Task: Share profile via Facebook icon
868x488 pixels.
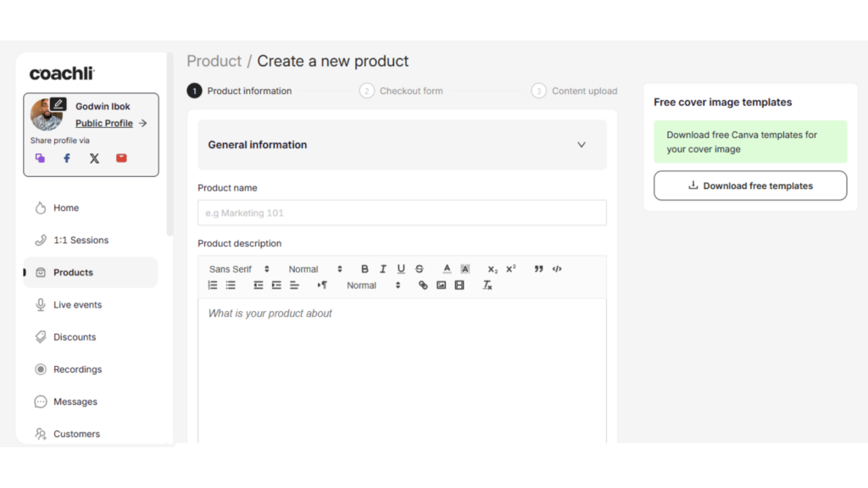Action: point(67,158)
